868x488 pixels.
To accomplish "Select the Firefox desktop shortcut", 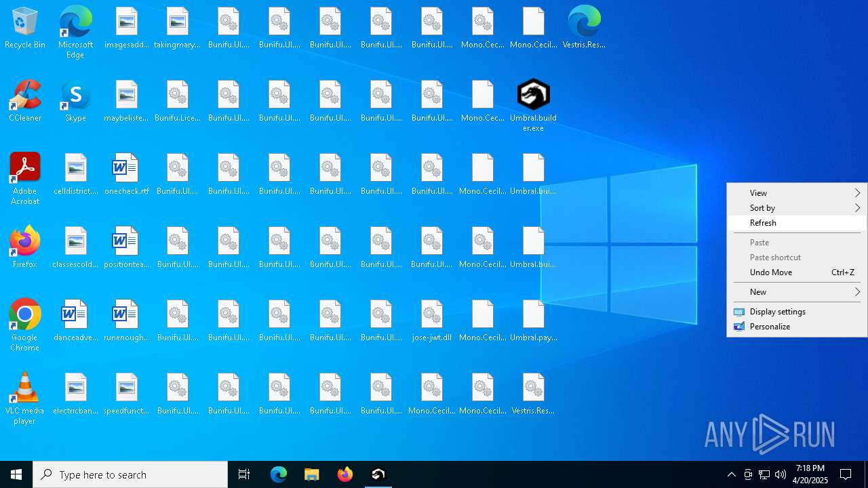I will point(25,247).
